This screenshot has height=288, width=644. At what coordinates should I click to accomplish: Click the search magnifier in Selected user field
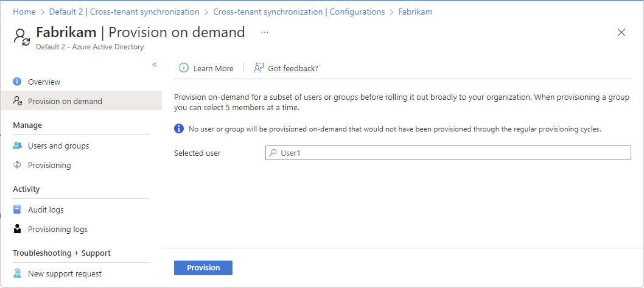click(273, 153)
